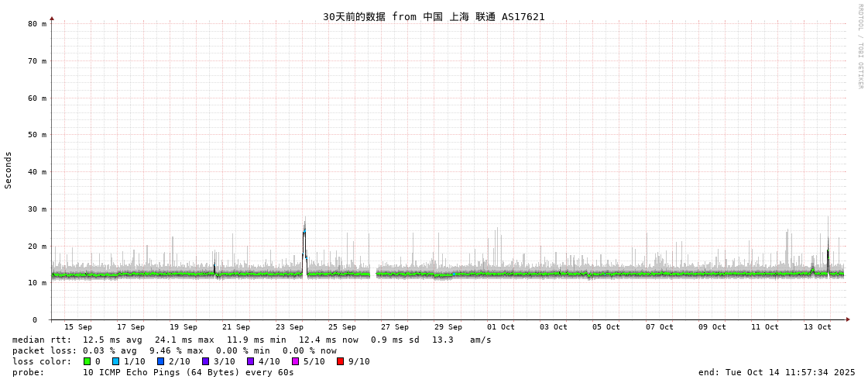The height and width of the screenshot is (383, 868).
Task: Click the 15 Sep date label
Action: (77, 327)
